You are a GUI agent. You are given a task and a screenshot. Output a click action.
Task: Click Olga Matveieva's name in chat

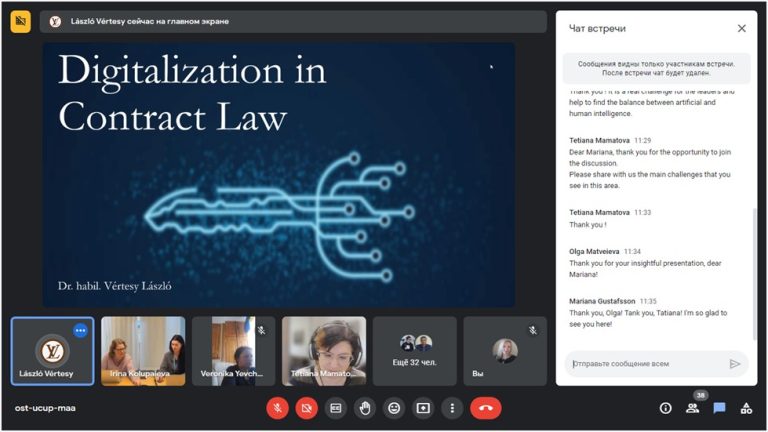594,251
